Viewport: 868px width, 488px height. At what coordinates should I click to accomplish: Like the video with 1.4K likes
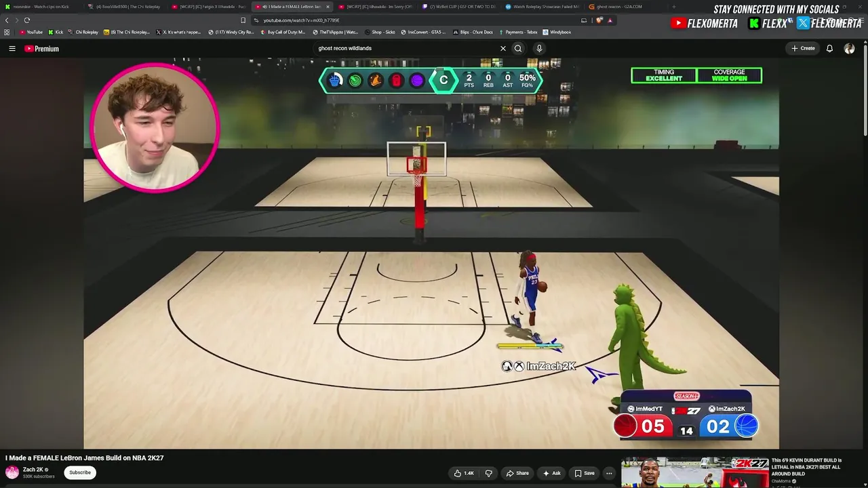(x=465, y=473)
